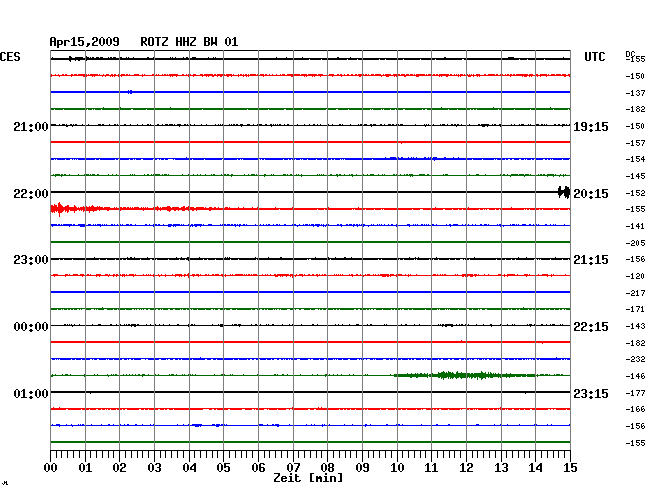The width and height of the screenshot is (650, 494).
Task: Click the DC offset value -145
Action: tap(635, 176)
